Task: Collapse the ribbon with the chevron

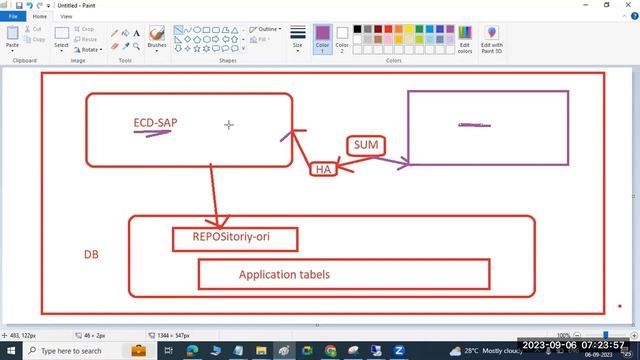Action: click(624, 16)
